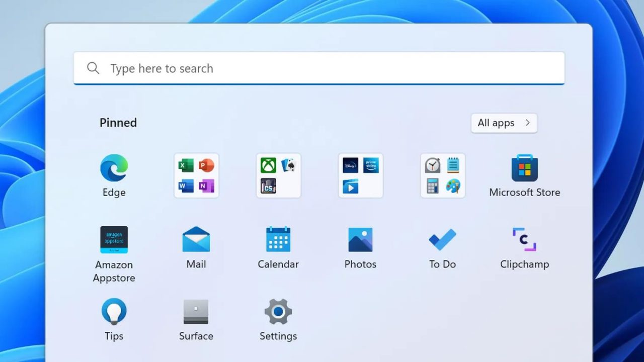Open Word in the Office folder

pyautogui.click(x=186, y=186)
